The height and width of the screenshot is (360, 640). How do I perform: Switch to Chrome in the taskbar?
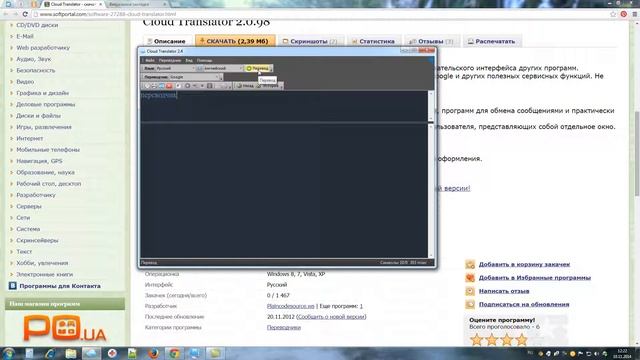pos(174,353)
